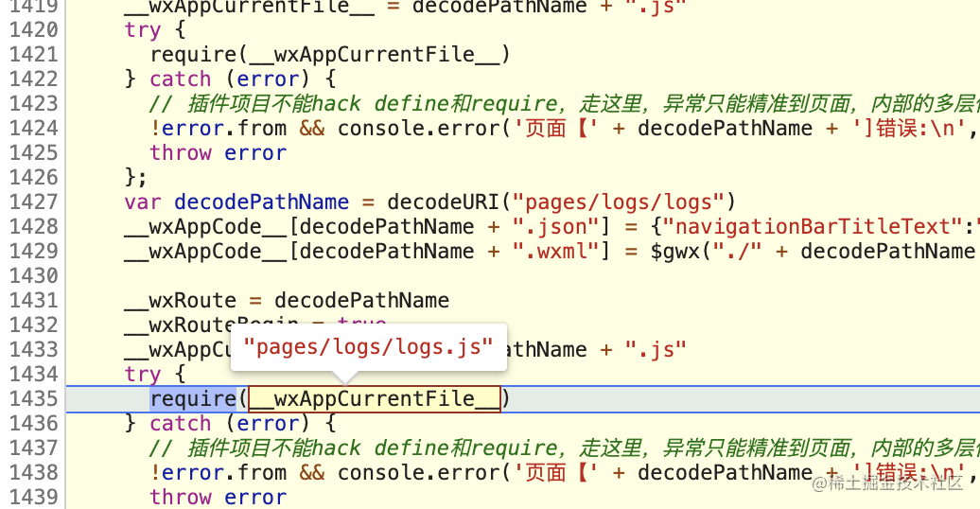
Task: Click line number 1439 in gutter
Action: (x=33, y=497)
